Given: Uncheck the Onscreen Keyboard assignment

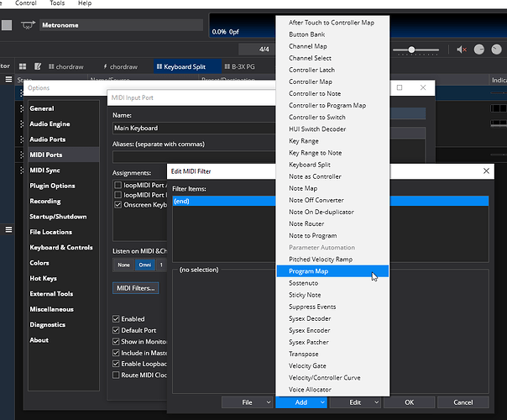Looking at the screenshot, I should 118,204.
